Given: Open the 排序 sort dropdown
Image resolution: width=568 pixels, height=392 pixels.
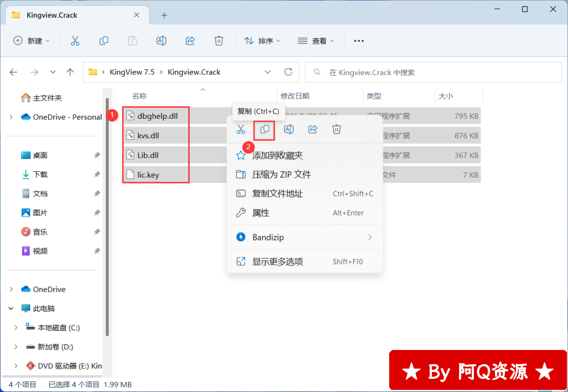Looking at the screenshot, I should [x=262, y=41].
